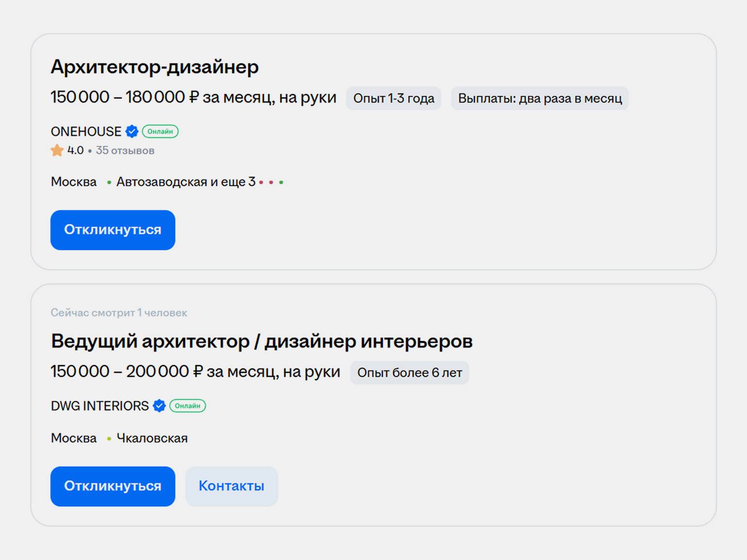
Task: Click the metro dot before Чкаловская
Action: click(x=109, y=439)
